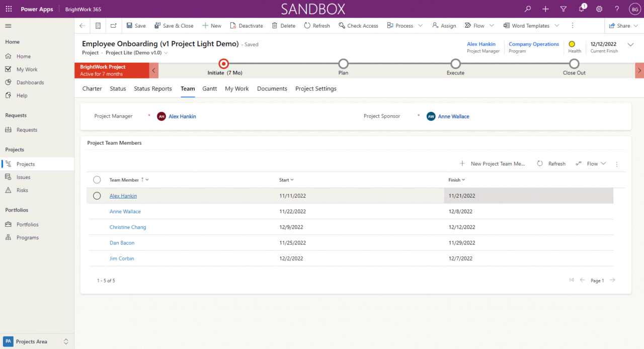Click the yellow Health status indicator
Viewport: 644px width, 349px height.
pyautogui.click(x=572, y=44)
